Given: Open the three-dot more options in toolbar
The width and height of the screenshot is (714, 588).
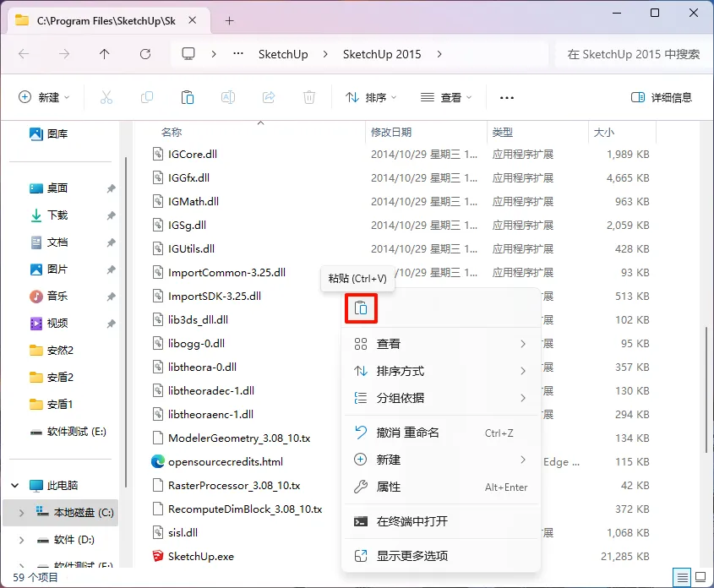Looking at the screenshot, I should 507,97.
